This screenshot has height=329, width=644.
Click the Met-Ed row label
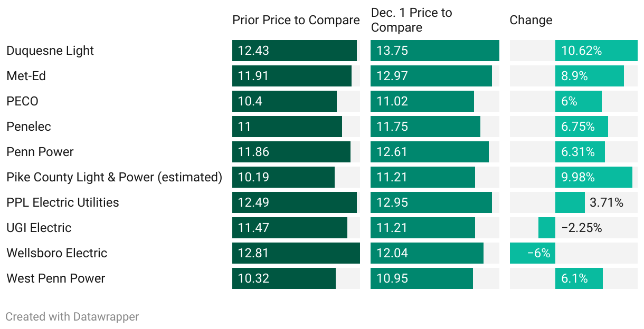[26, 76]
